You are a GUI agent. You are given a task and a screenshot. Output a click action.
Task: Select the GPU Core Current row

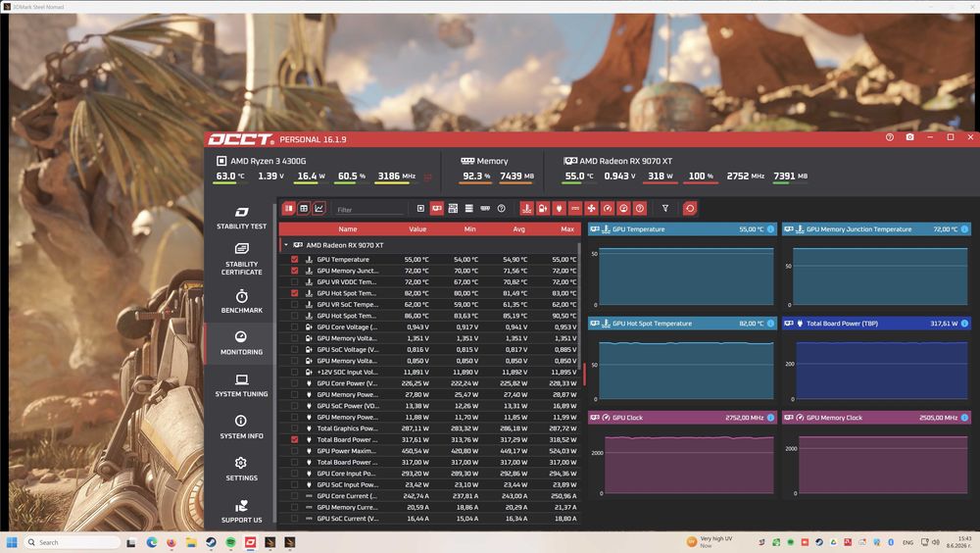[x=430, y=495]
